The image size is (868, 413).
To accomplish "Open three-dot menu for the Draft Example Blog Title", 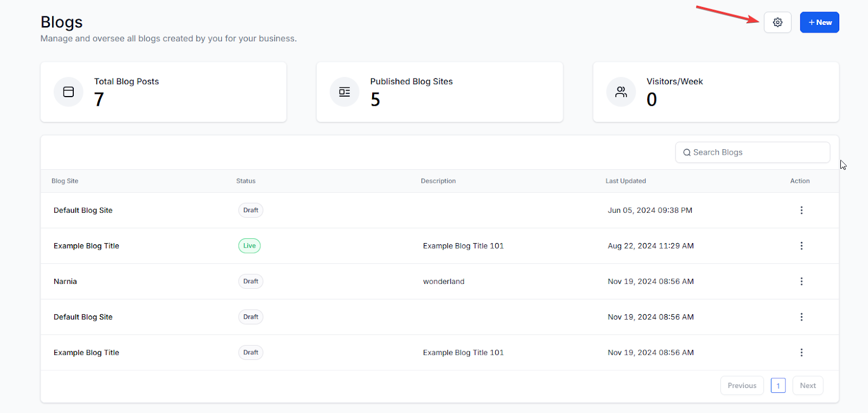I will [x=801, y=352].
